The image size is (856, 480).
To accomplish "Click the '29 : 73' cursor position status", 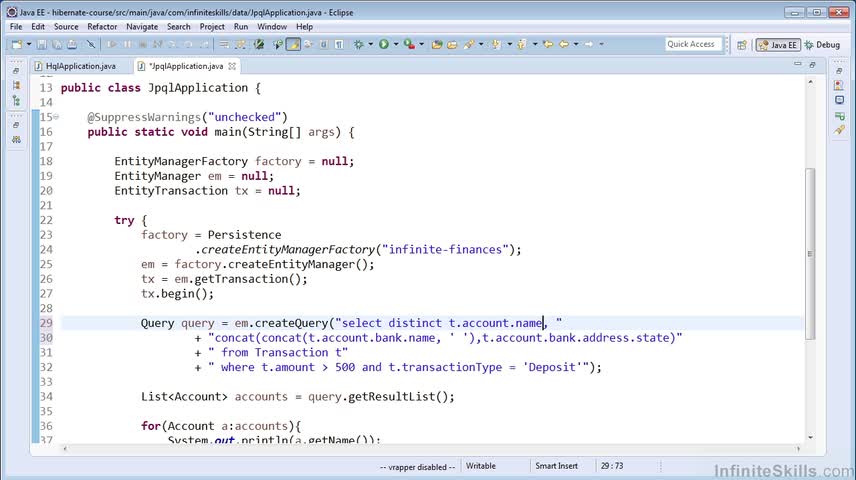I will pos(611,466).
